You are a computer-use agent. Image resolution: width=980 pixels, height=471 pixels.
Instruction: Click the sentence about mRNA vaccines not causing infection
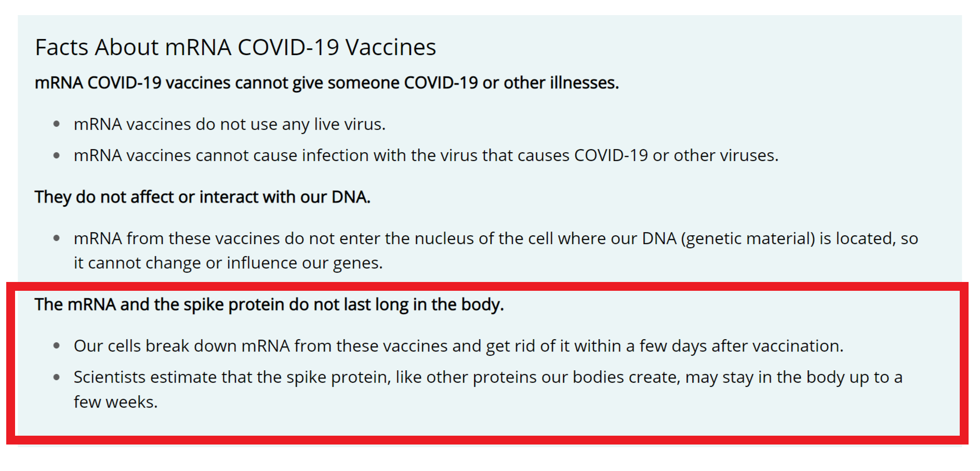(x=426, y=156)
